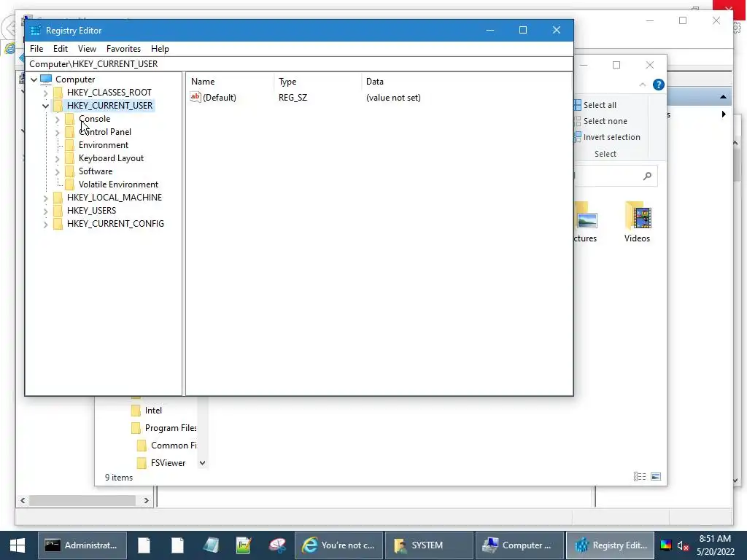The image size is (747, 560).
Task: Select HKEY_CURRENT_CONFIG key label
Action: point(115,223)
